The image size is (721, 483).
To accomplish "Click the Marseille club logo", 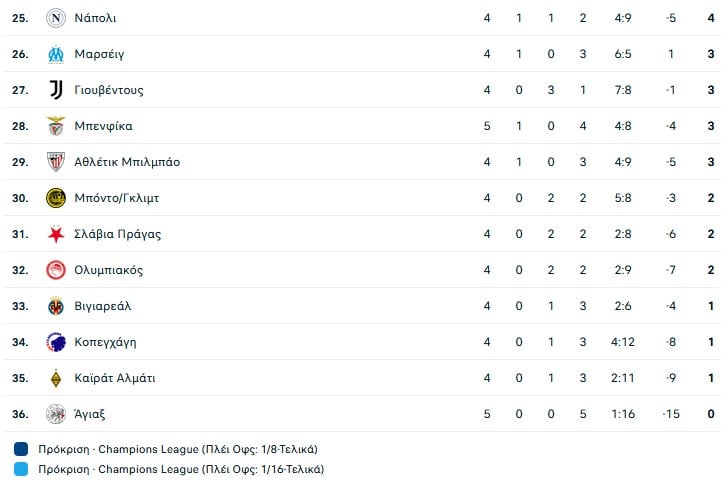I will tap(56, 54).
